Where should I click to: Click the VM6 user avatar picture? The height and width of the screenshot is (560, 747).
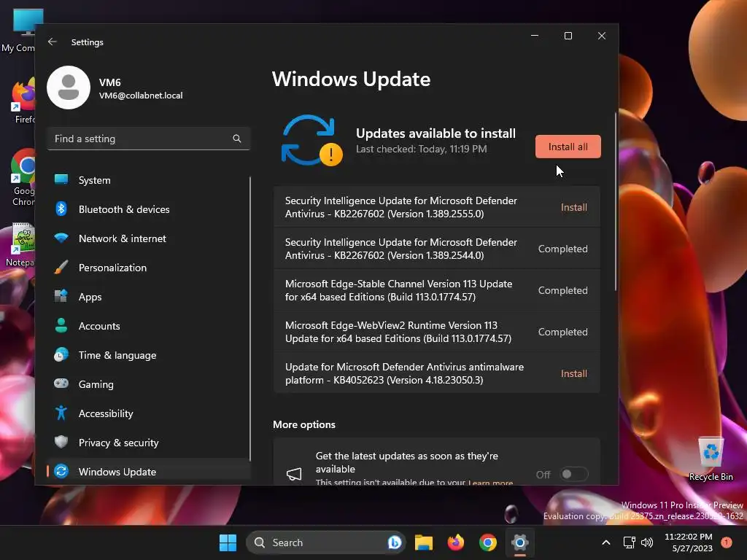(x=69, y=87)
